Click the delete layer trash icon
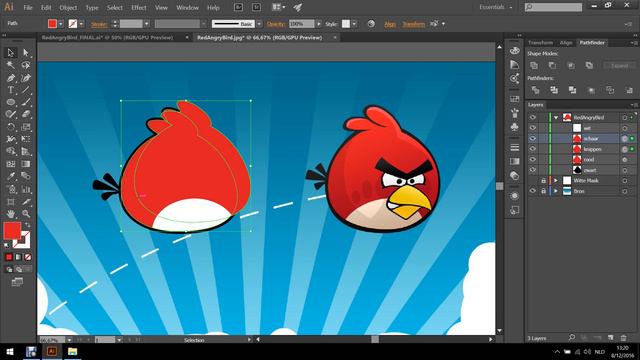The image size is (640, 360). [x=624, y=338]
